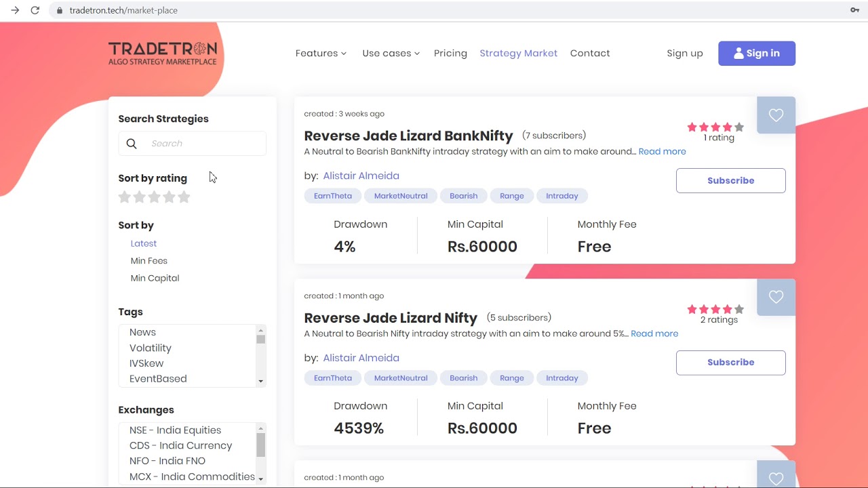This screenshot has width=868, height=488.
Task: Select the EventBased tag filter
Action: (x=158, y=379)
